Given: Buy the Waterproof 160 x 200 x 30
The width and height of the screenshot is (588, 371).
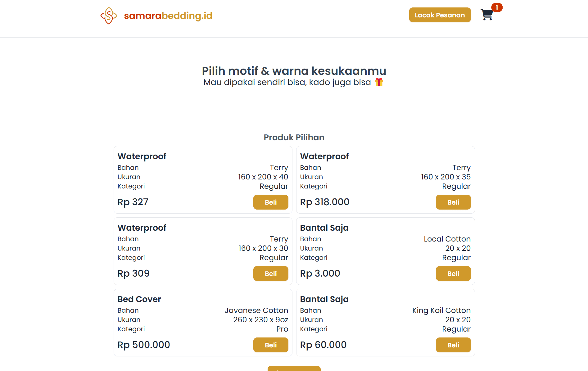Looking at the screenshot, I should point(271,274).
